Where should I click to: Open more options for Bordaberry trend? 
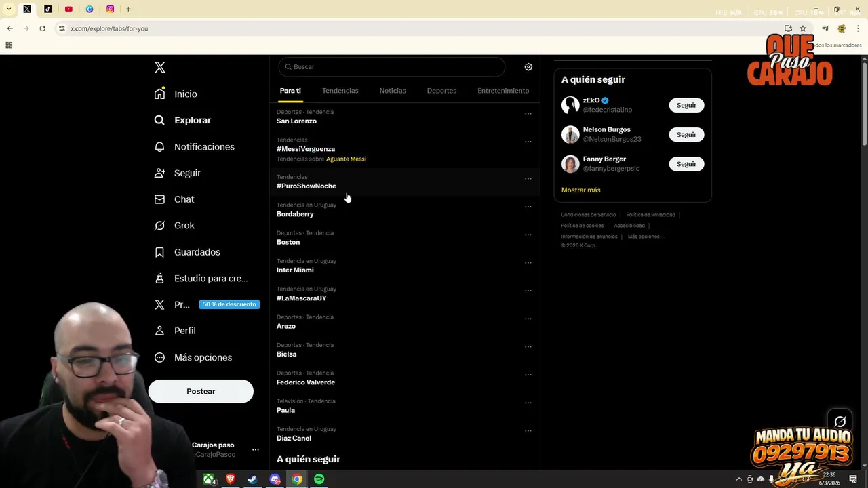point(528,207)
